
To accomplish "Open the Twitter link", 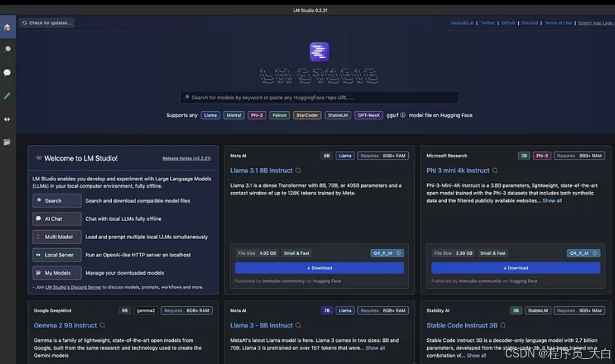I will pos(487,23).
